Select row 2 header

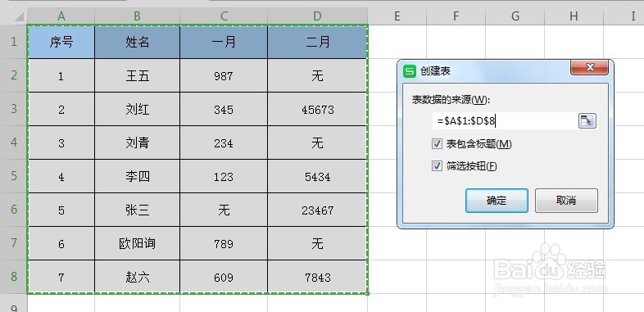pos(14,75)
